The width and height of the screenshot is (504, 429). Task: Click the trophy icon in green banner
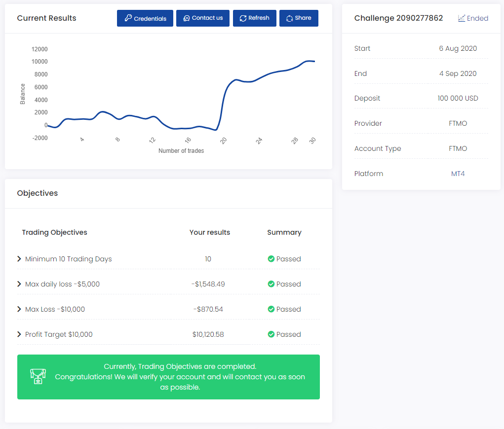38,376
